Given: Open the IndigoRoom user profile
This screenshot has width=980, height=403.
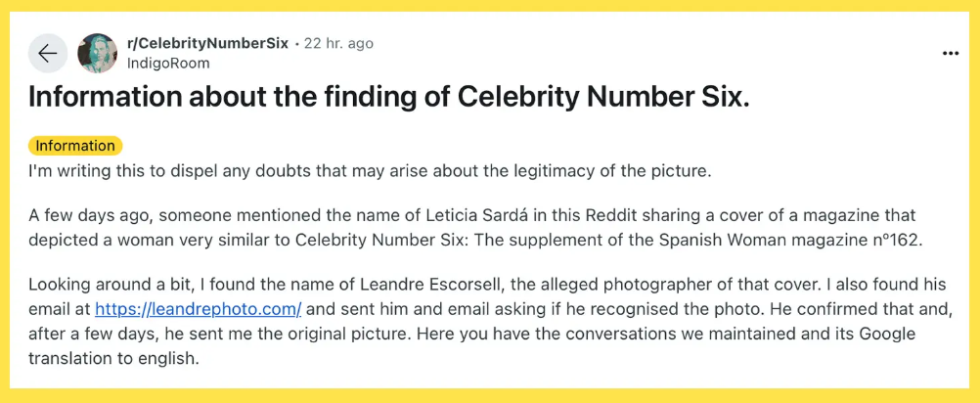Looking at the screenshot, I should [168, 64].
